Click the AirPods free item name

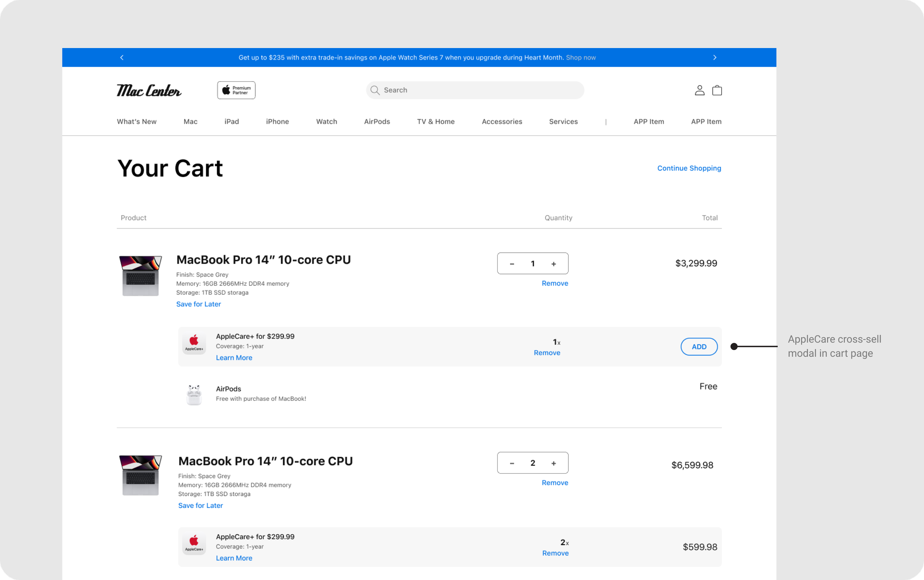pyautogui.click(x=229, y=389)
